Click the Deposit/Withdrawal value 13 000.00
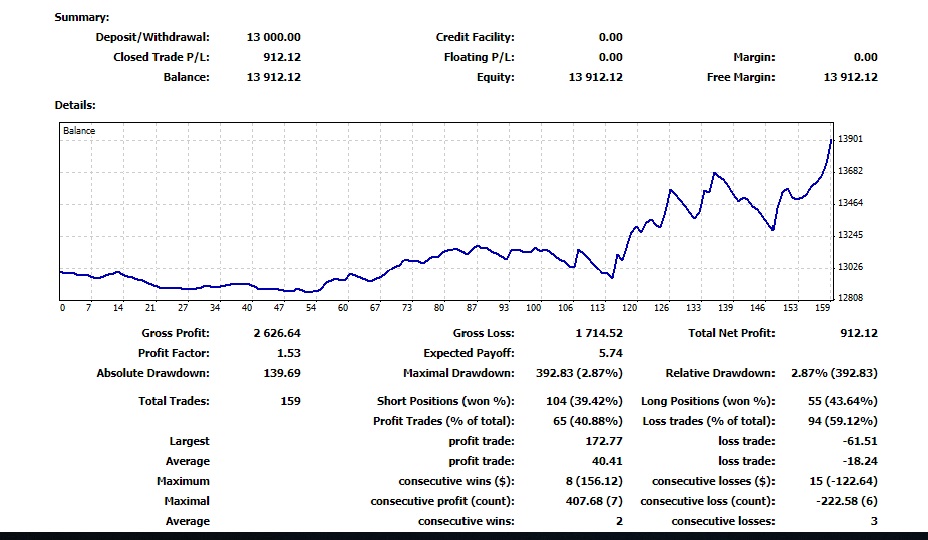This screenshot has width=928, height=540. click(x=273, y=37)
